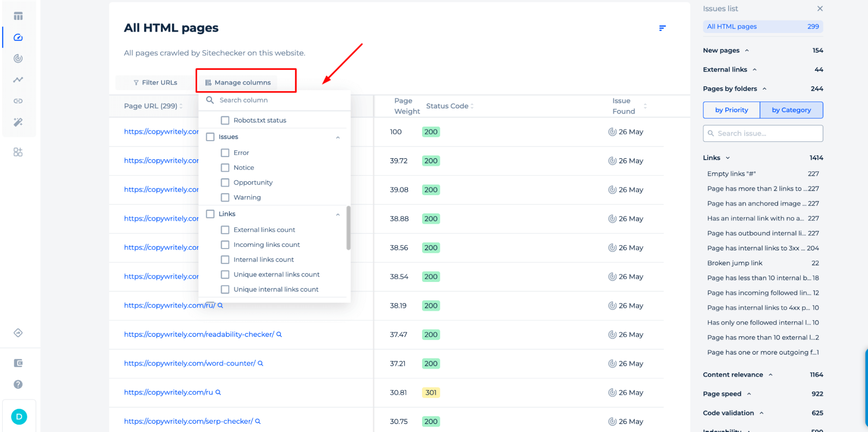Open the table layout sidebar icon

pos(18,16)
